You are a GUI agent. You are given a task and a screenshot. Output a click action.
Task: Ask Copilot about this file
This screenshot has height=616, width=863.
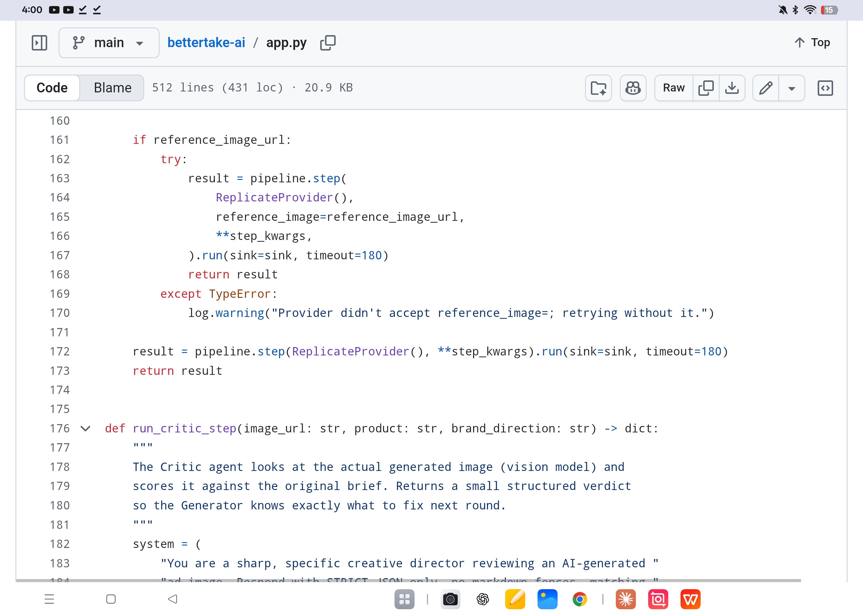(633, 88)
